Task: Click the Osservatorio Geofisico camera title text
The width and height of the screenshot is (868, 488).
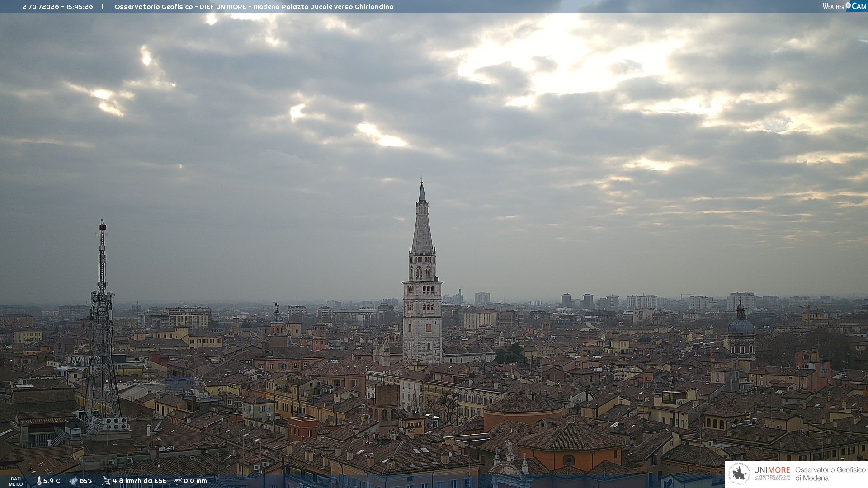Action: (254, 7)
